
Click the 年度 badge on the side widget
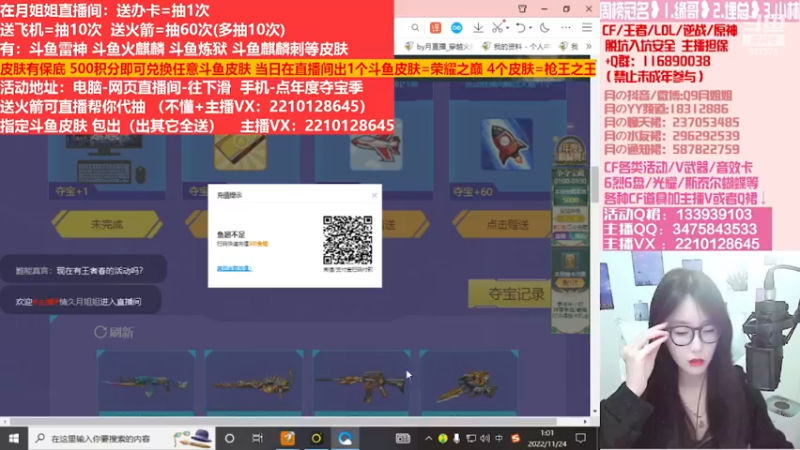569,152
